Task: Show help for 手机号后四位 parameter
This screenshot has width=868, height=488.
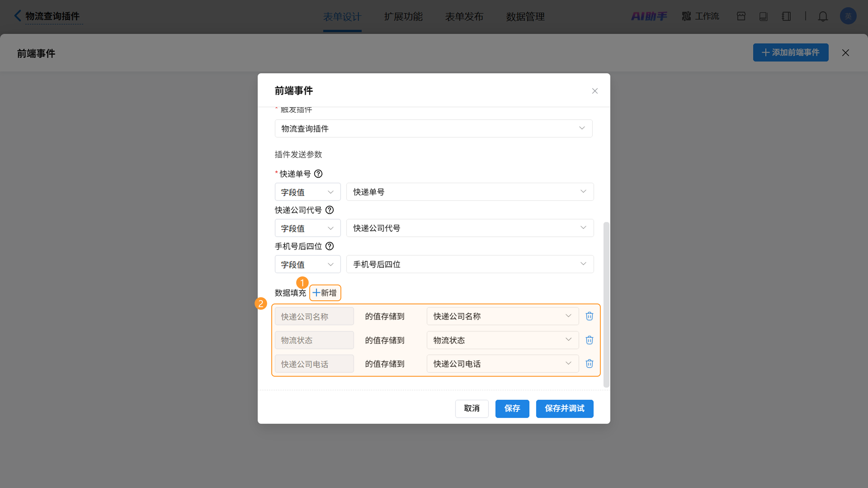Action: click(330, 246)
